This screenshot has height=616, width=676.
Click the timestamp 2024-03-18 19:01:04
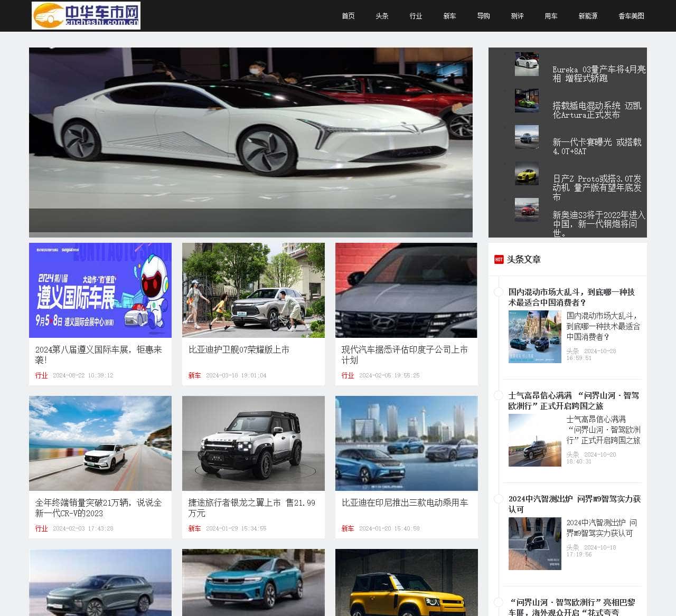click(236, 375)
